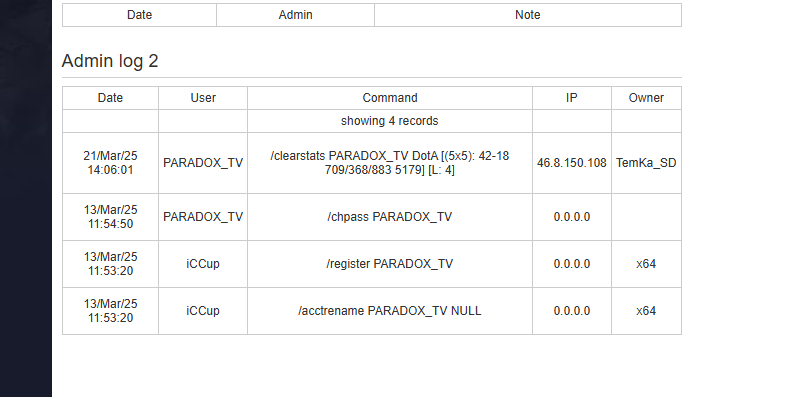Click the User column header
Image resolution: width=786 pixels, height=397 pixels.
203,98
